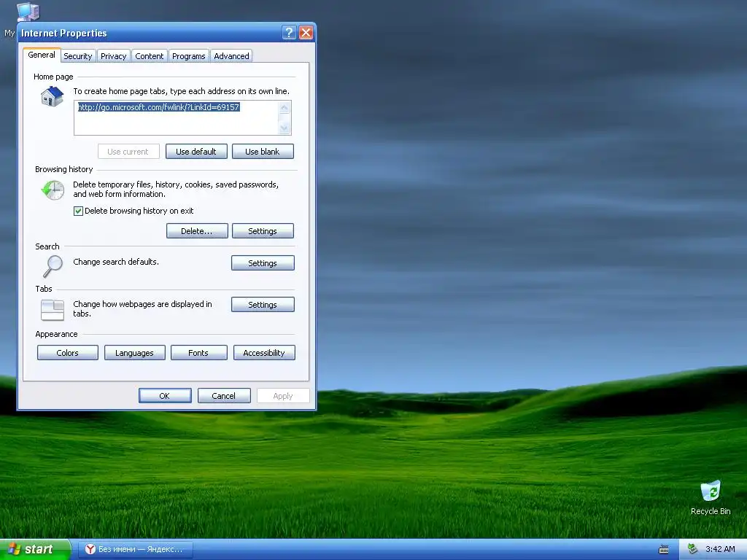The height and width of the screenshot is (560, 747).
Task: Click the home page field scroll up arrow
Action: [x=285, y=108]
